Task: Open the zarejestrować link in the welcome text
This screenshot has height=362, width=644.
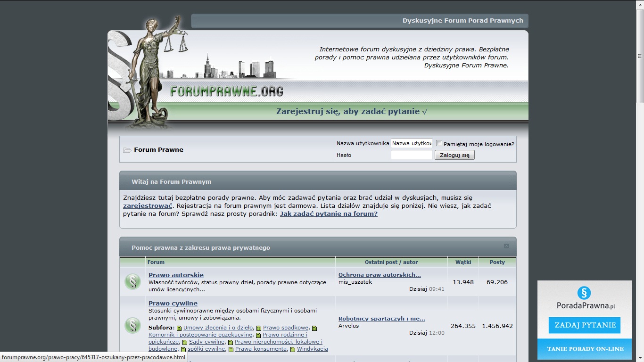Action: point(148,206)
